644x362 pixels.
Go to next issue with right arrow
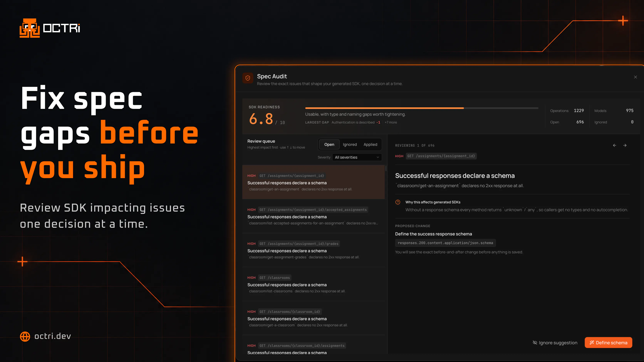[625, 145]
